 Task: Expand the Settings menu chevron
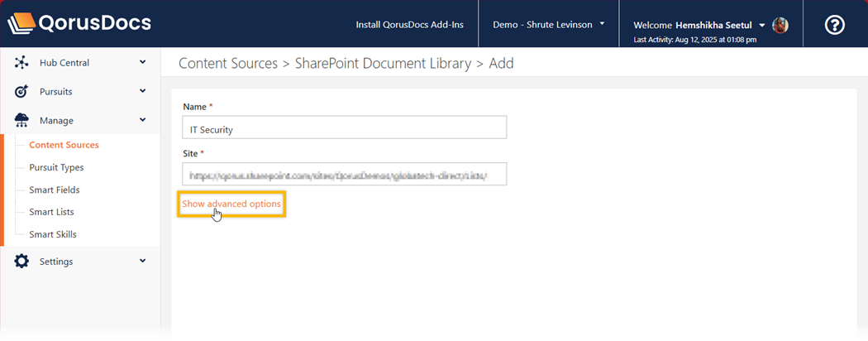point(142,261)
